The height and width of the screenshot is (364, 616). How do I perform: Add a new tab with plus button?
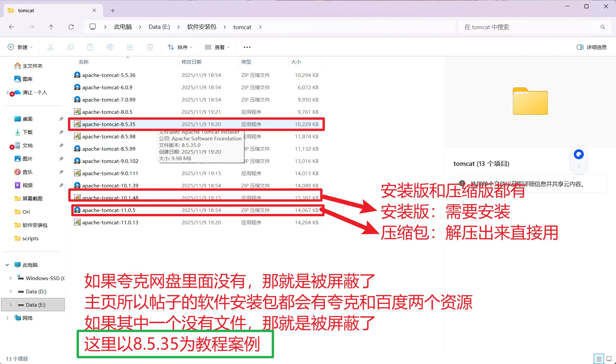[113, 11]
